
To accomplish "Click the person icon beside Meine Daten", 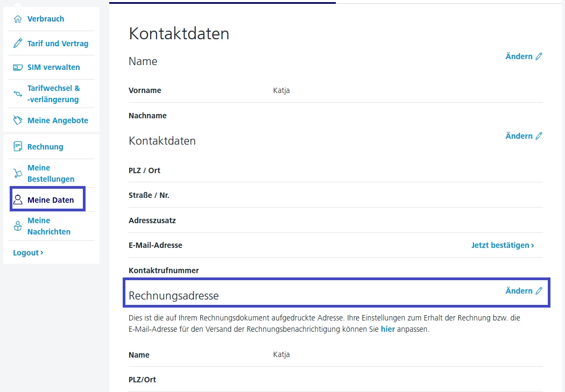I will 18,200.
